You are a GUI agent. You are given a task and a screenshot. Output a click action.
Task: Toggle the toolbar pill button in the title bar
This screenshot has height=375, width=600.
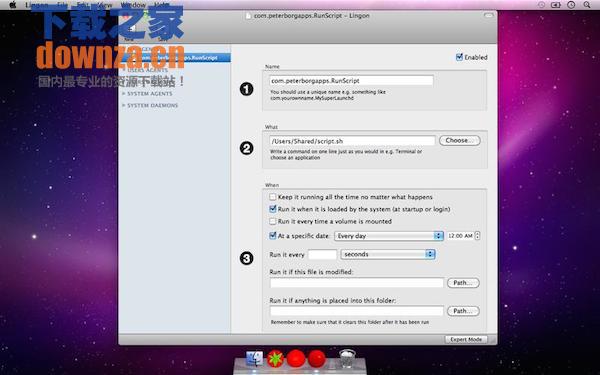[489, 16]
